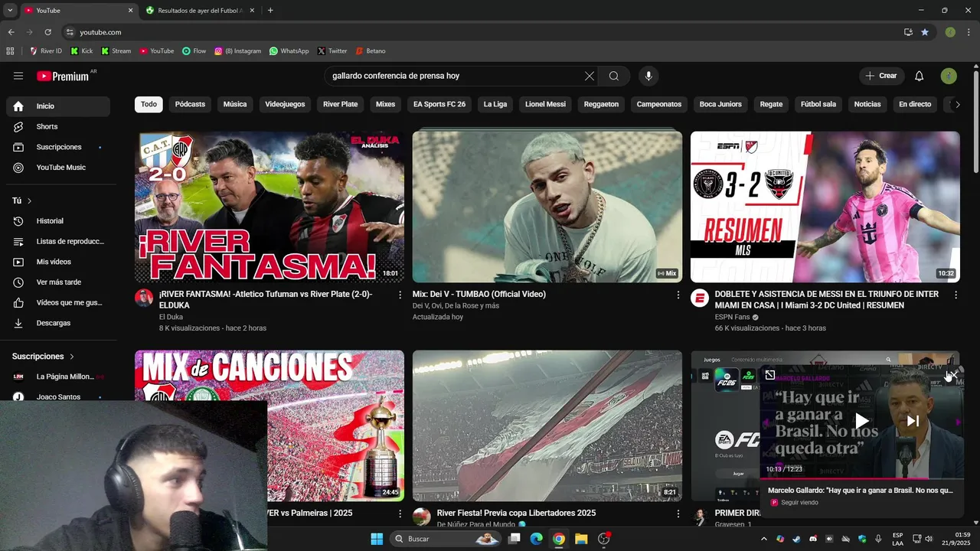This screenshot has height=551, width=980.
Task: Open the Shorts section in sidebar
Action: point(58,126)
